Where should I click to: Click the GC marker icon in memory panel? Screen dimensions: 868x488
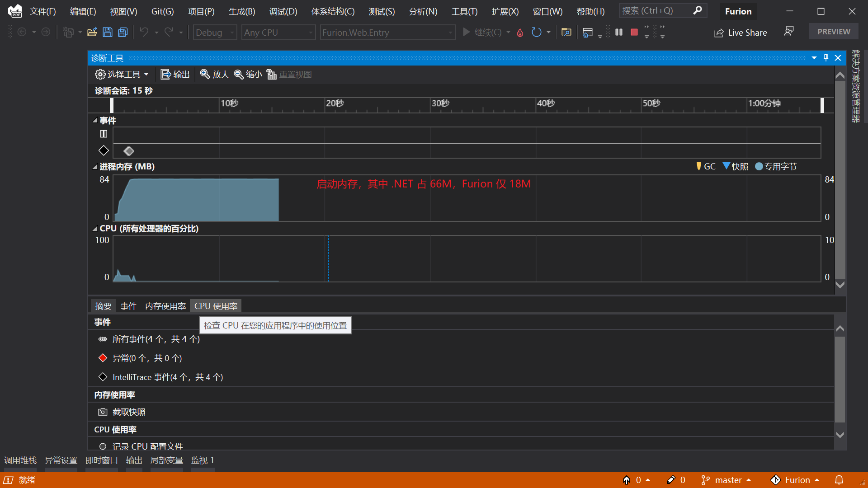698,166
